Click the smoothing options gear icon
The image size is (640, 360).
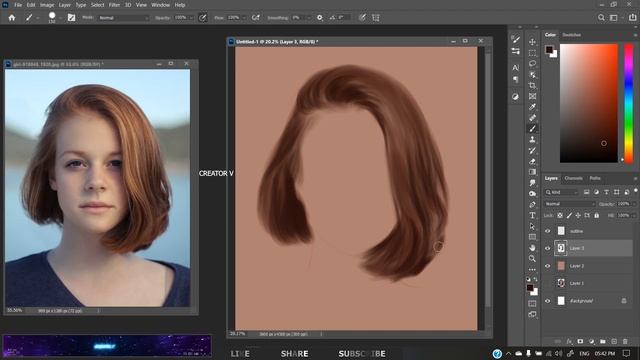coord(320,18)
